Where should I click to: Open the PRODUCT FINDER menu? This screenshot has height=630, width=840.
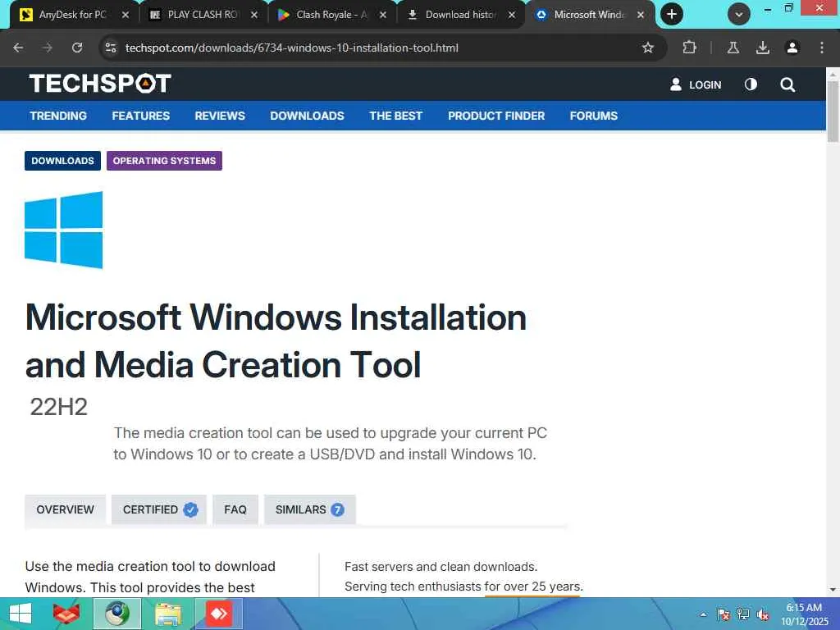click(496, 116)
